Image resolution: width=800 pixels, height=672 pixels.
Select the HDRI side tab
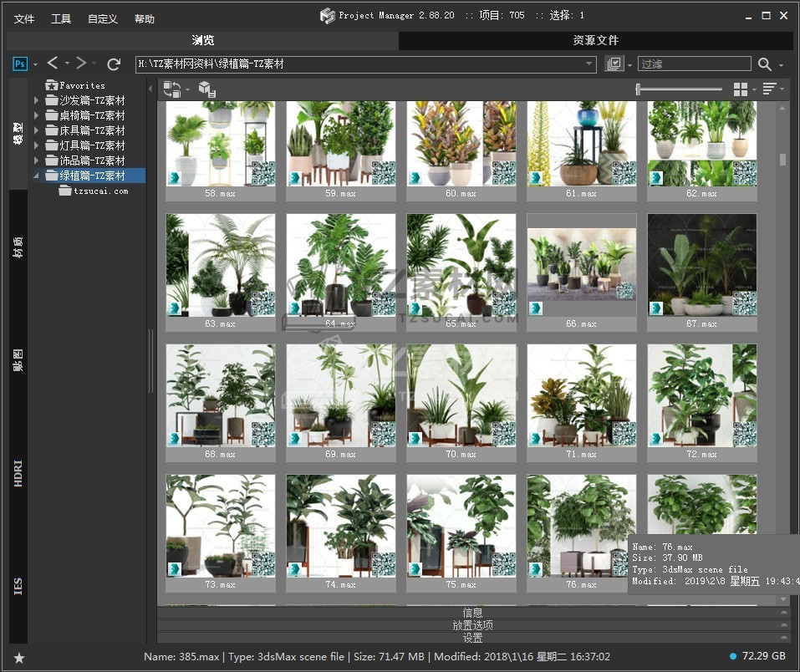(18, 472)
